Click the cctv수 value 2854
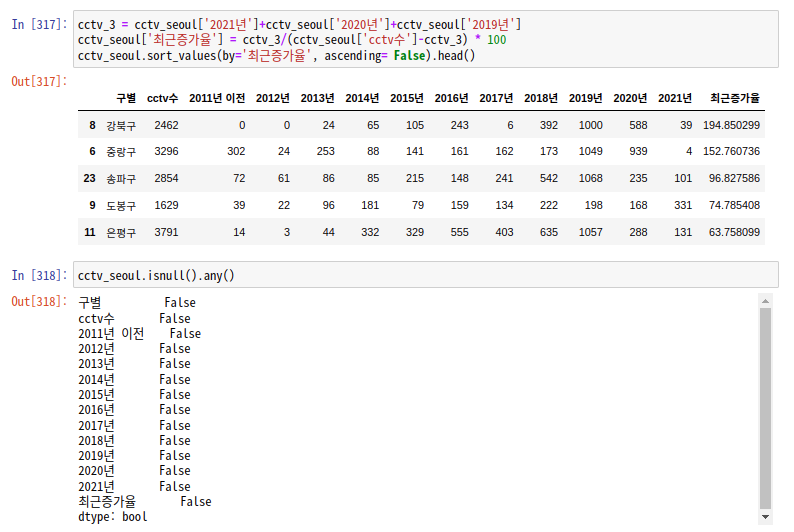The image size is (794, 532). (x=167, y=178)
